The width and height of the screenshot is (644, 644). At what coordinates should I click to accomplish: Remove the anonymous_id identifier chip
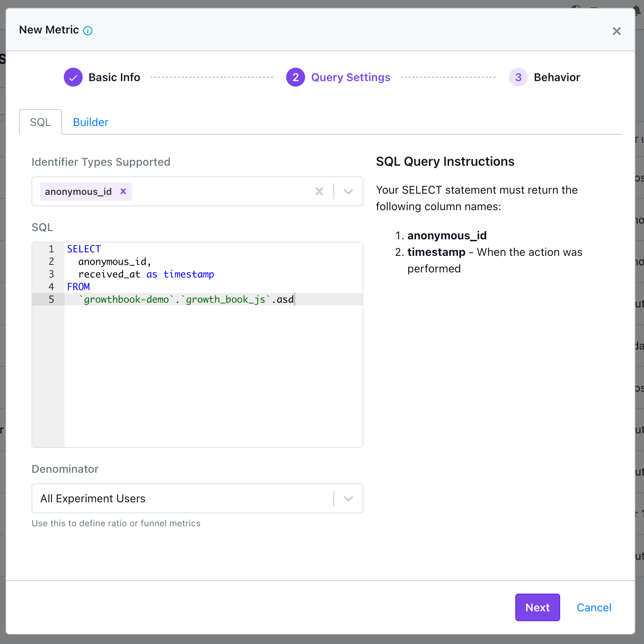pos(123,191)
